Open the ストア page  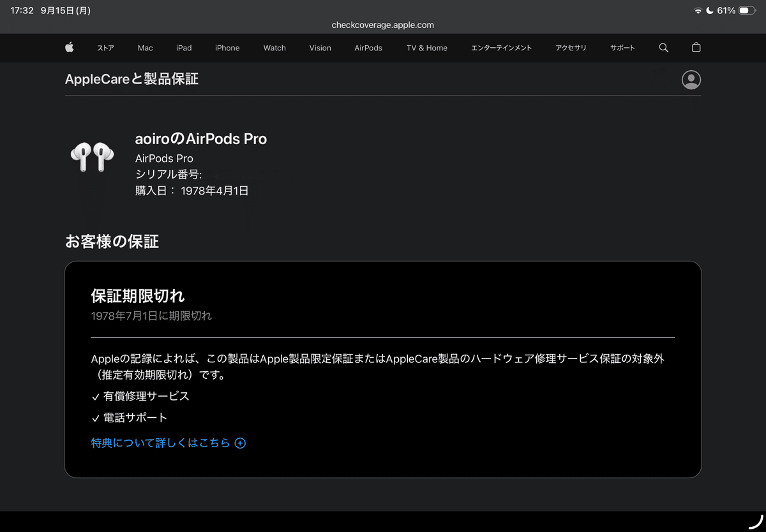click(105, 48)
